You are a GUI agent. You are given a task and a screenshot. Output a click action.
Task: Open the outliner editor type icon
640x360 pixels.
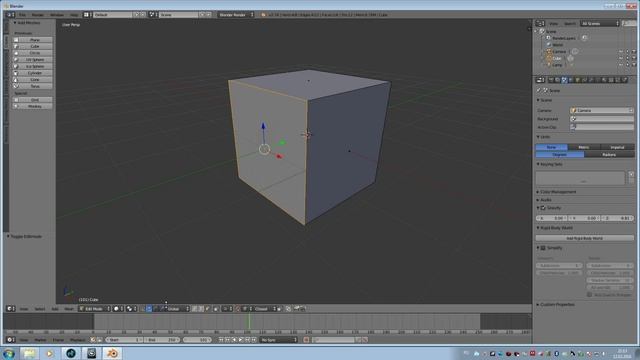540,24
